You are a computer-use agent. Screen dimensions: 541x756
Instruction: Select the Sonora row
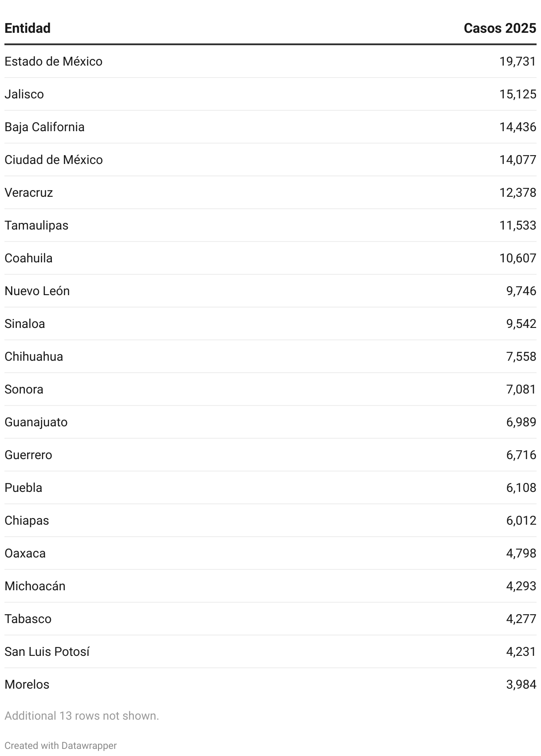point(270,390)
